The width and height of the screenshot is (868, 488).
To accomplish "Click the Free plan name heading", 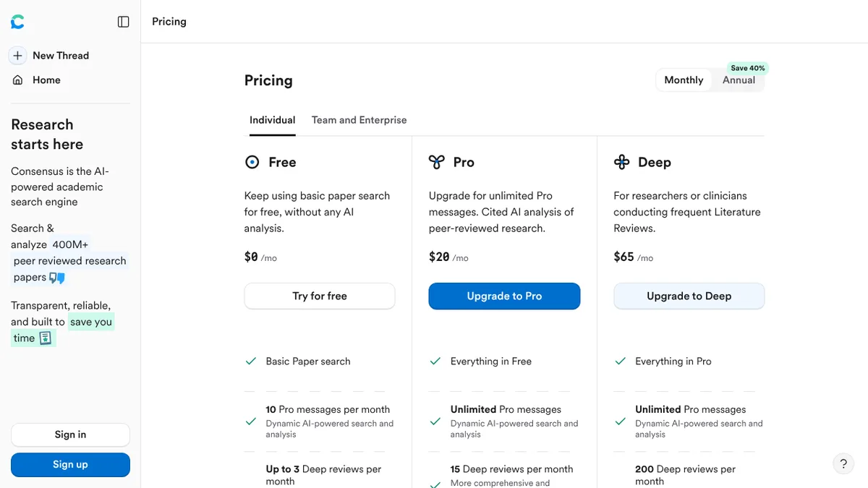I will coord(282,163).
